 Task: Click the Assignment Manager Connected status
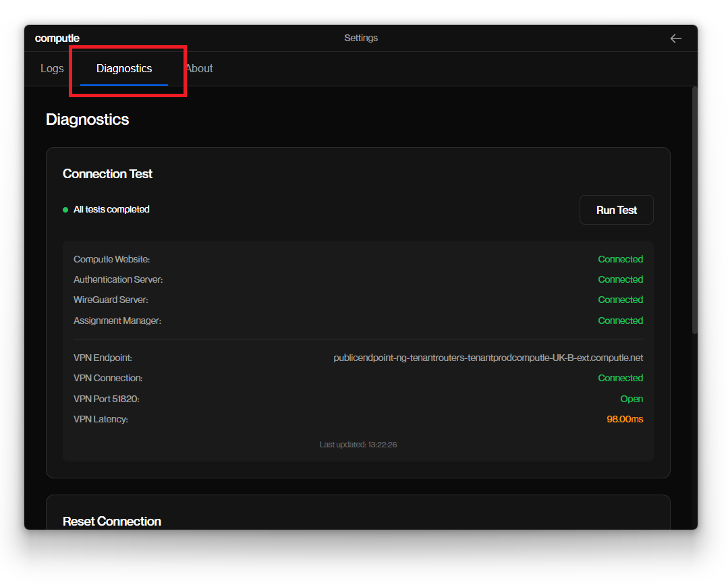click(x=620, y=321)
